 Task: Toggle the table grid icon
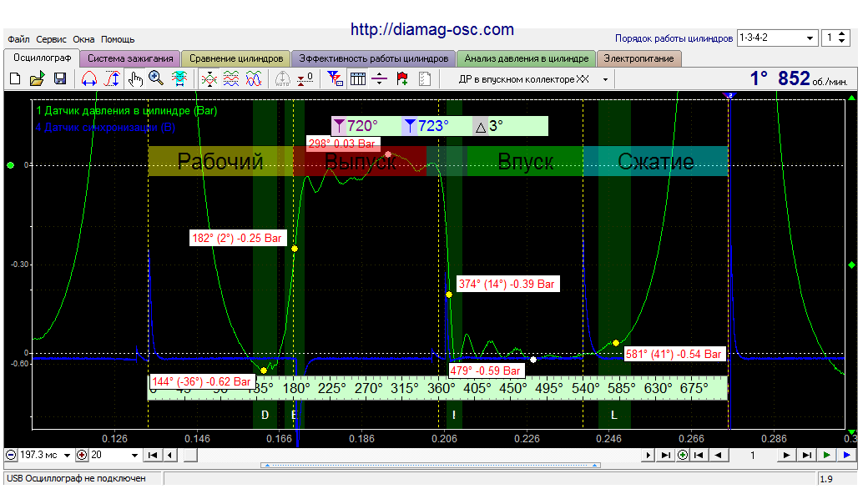pos(357,78)
